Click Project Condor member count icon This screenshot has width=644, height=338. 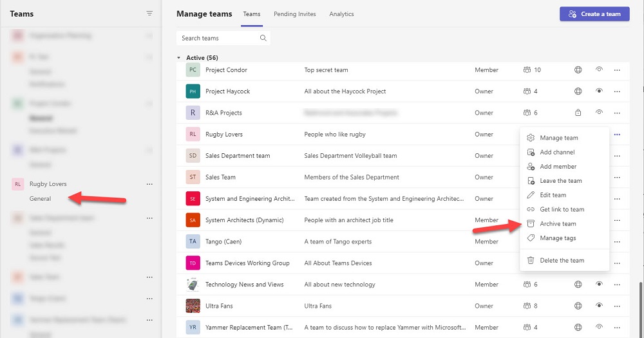pos(527,70)
